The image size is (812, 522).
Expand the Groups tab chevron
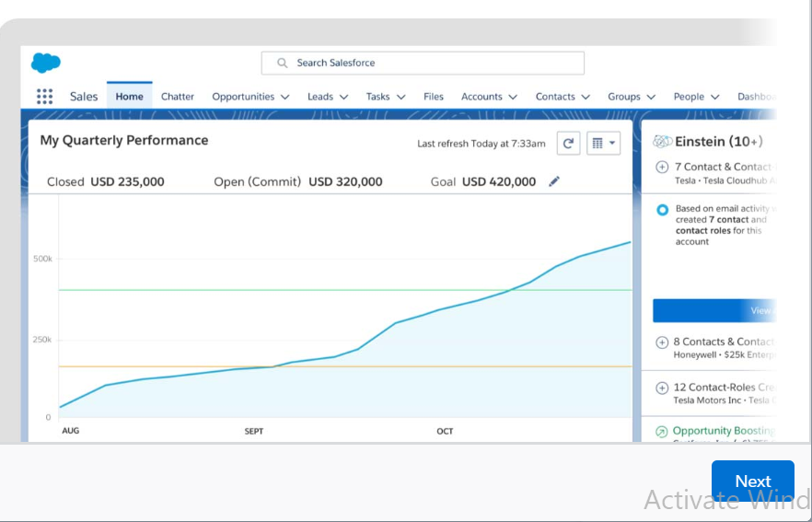tap(651, 97)
